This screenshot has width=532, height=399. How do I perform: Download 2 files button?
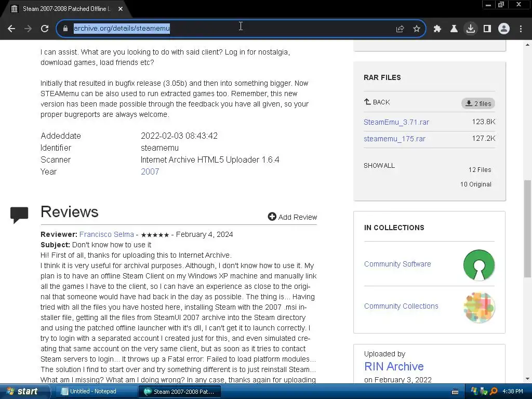(478, 103)
